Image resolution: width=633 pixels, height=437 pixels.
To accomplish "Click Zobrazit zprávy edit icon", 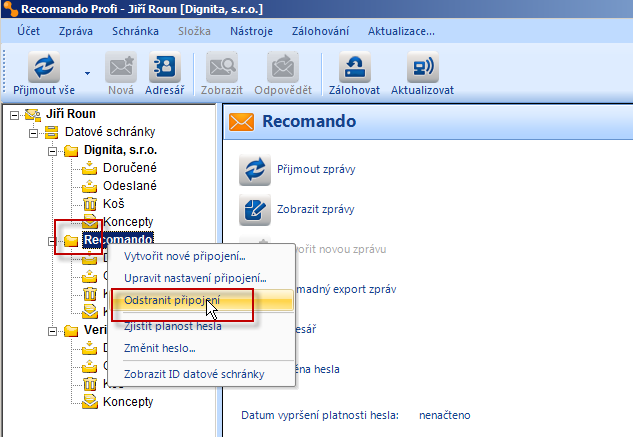I will [x=255, y=210].
